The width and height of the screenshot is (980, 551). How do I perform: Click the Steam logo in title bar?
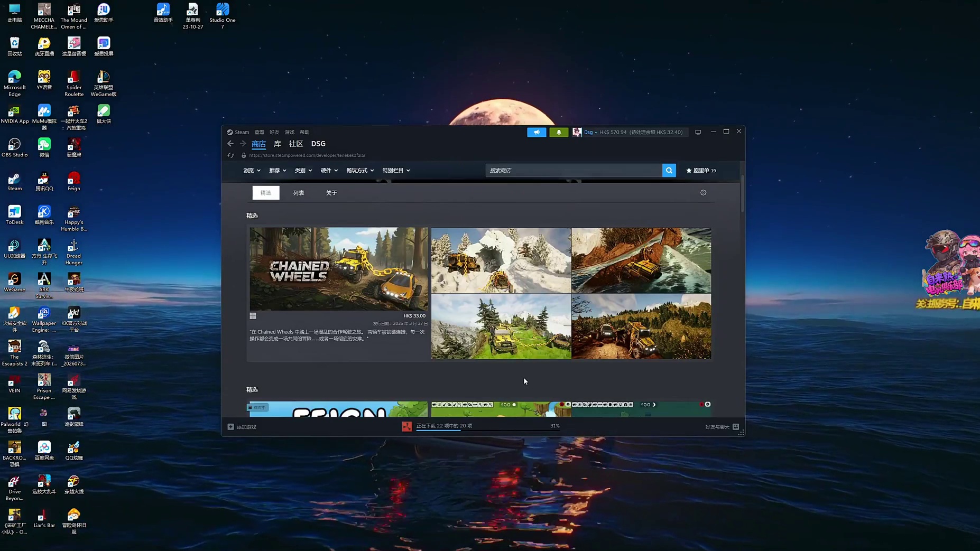pyautogui.click(x=229, y=132)
